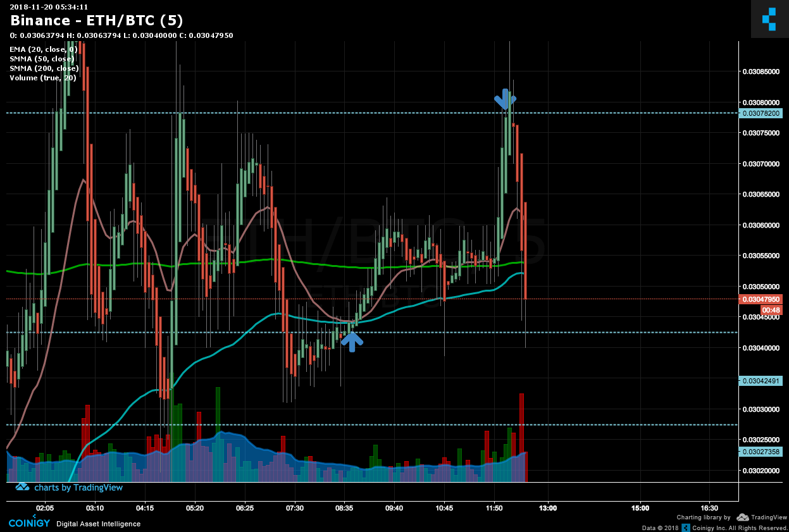
Task: Click the 11:50 time axis label
Action: click(x=494, y=508)
